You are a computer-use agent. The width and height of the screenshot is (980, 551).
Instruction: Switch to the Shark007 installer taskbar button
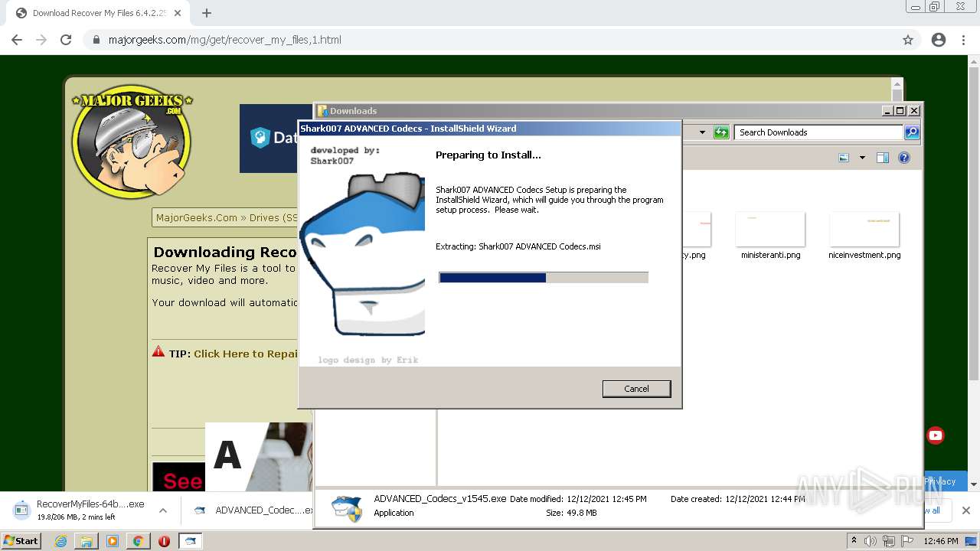(191, 541)
